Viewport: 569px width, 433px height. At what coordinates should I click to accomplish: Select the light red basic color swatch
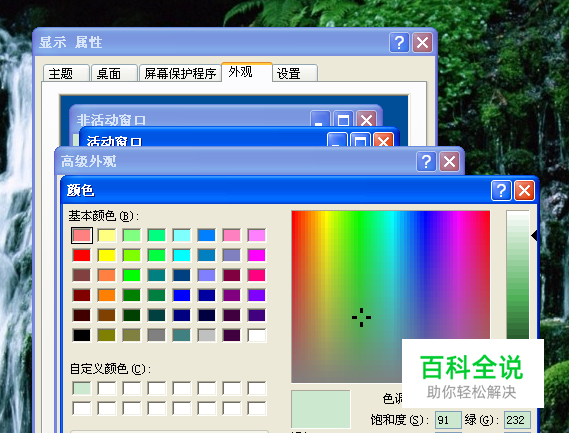click(82, 235)
